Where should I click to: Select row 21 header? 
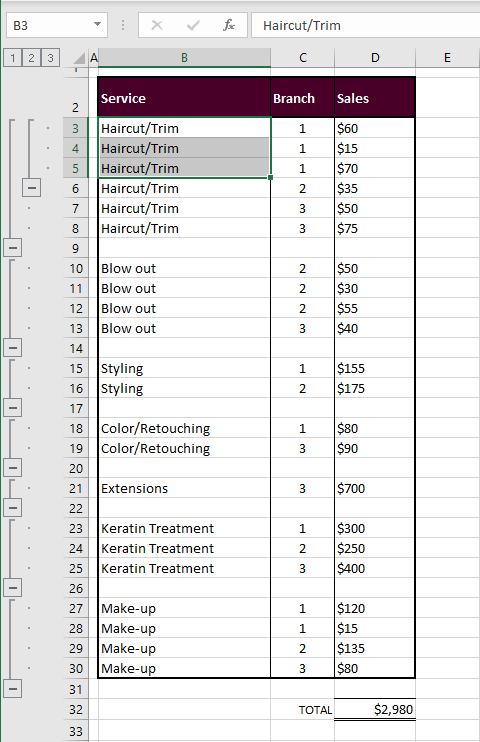(x=76, y=488)
